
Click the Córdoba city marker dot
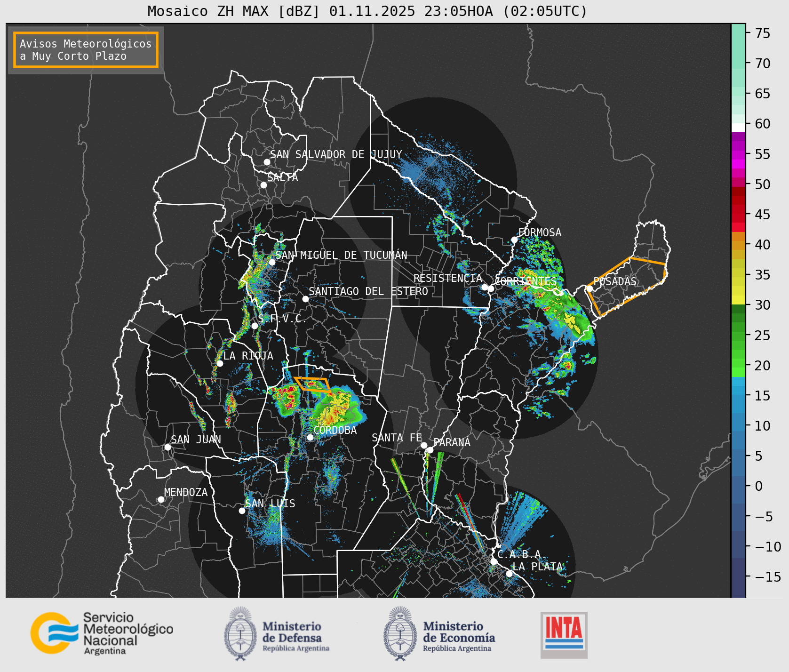point(310,437)
